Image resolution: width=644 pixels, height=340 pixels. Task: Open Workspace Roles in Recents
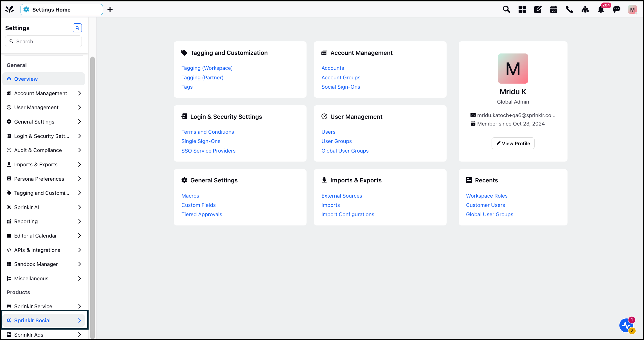[x=487, y=196]
